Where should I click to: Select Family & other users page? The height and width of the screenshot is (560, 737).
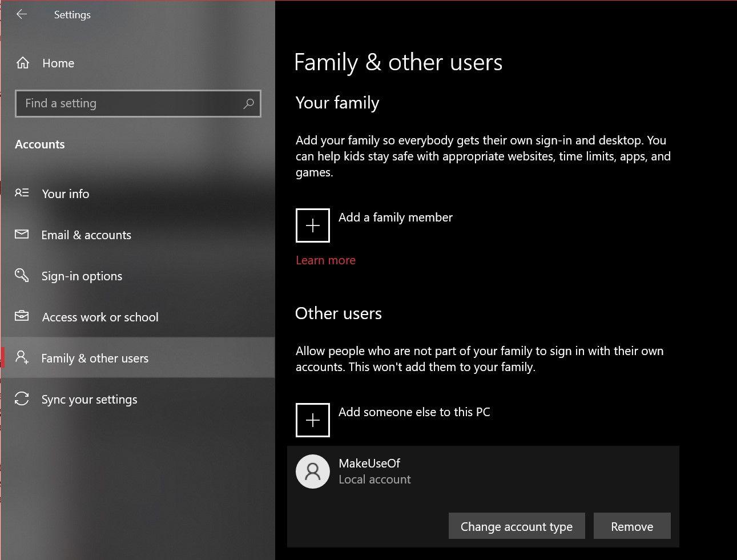click(95, 358)
